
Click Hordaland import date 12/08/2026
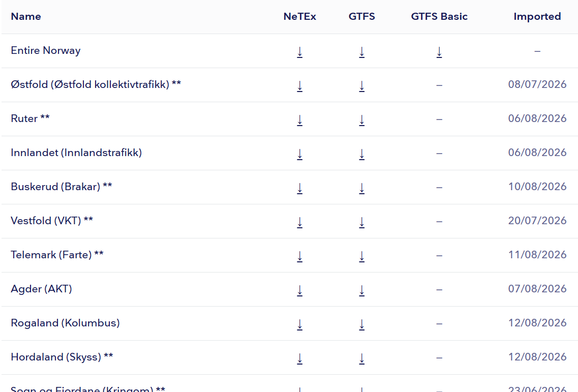(537, 357)
